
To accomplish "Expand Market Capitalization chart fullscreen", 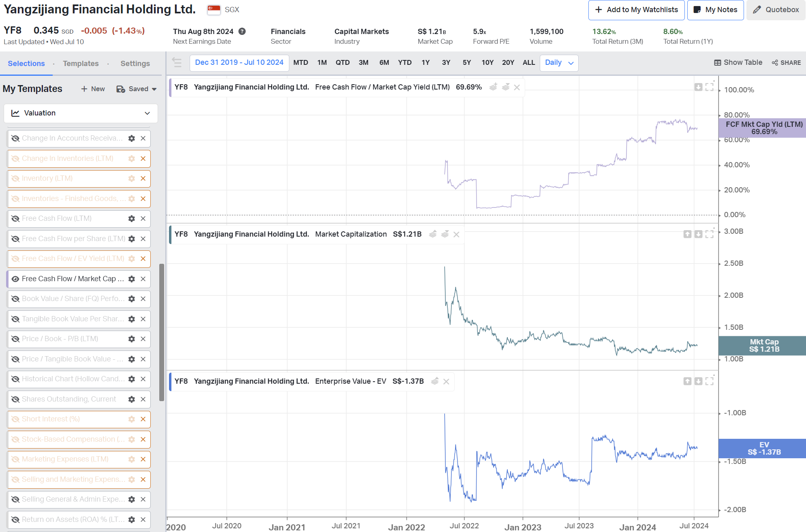I will [x=710, y=234].
